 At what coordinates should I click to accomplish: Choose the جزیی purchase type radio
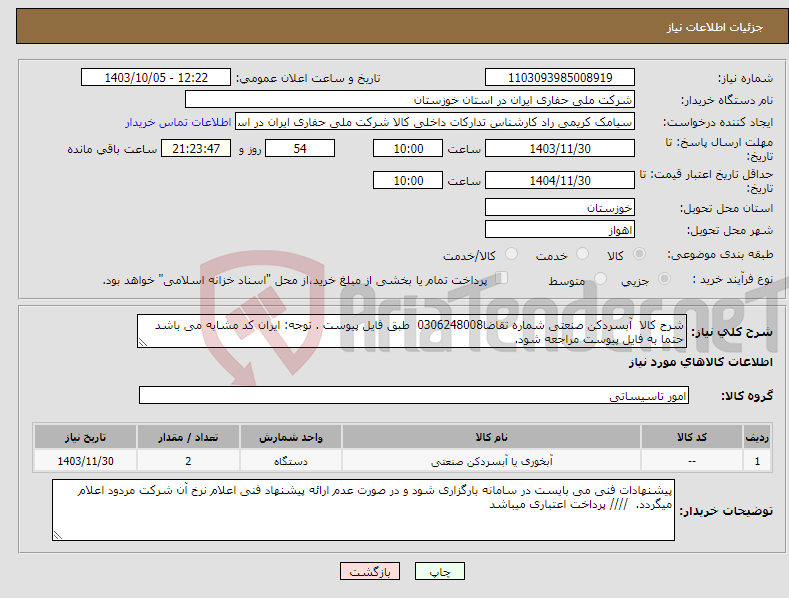664,278
